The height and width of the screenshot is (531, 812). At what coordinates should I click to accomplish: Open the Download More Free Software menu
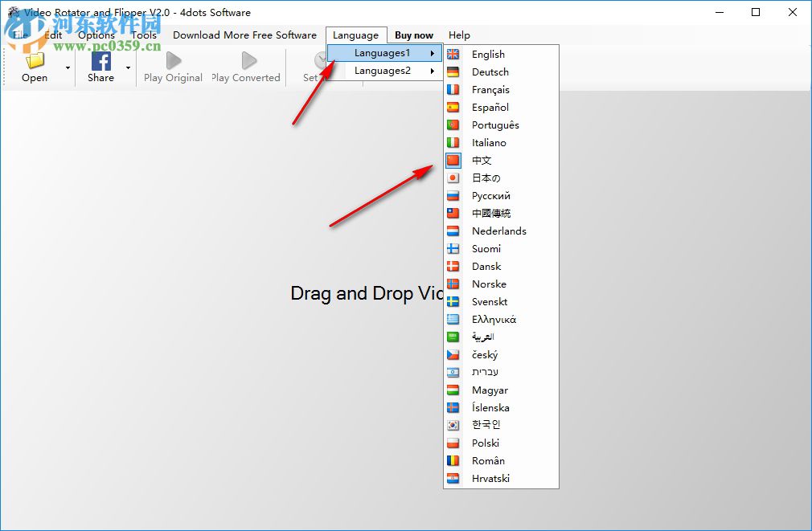point(244,35)
